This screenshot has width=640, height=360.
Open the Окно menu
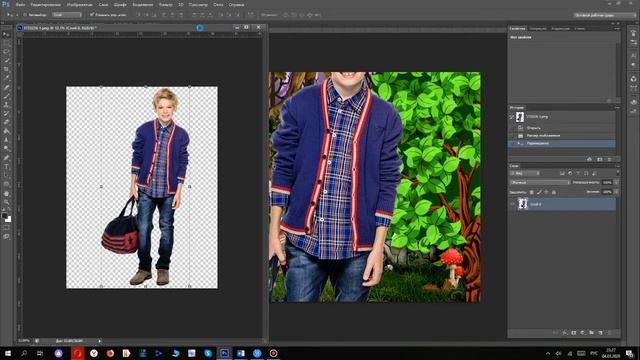218,5
